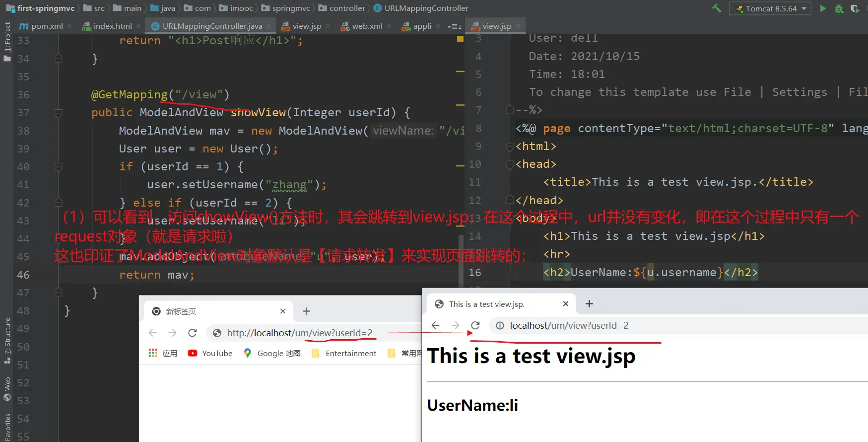Collapse the head tag fold in view.jsp
Image resolution: width=868 pixels, height=442 pixels.
(x=510, y=164)
